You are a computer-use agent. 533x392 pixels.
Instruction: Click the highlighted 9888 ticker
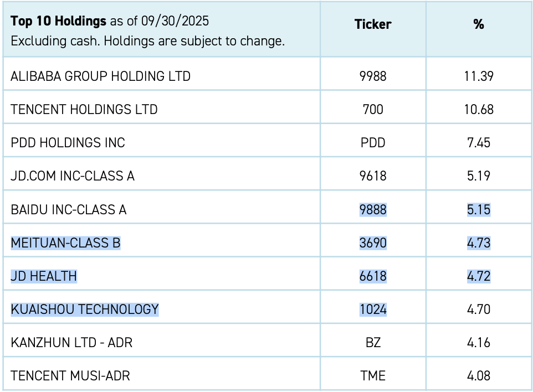click(373, 210)
